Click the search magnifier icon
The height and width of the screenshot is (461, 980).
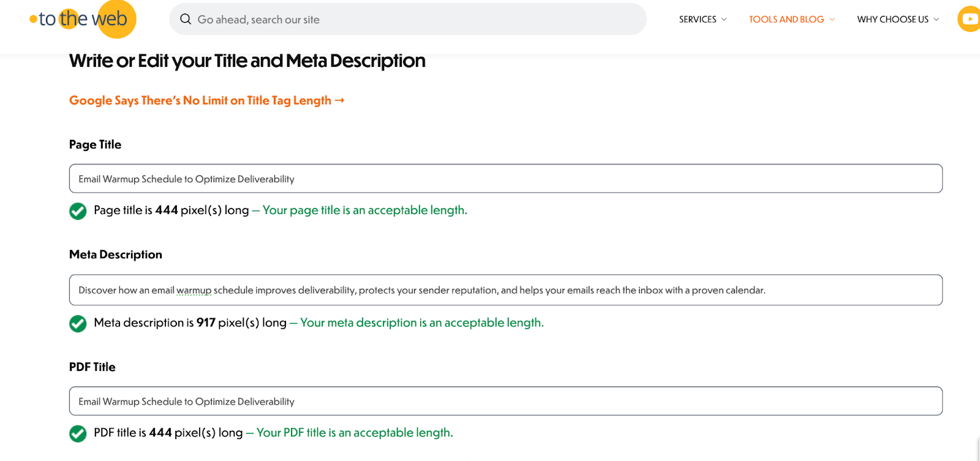pyautogui.click(x=186, y=19)
